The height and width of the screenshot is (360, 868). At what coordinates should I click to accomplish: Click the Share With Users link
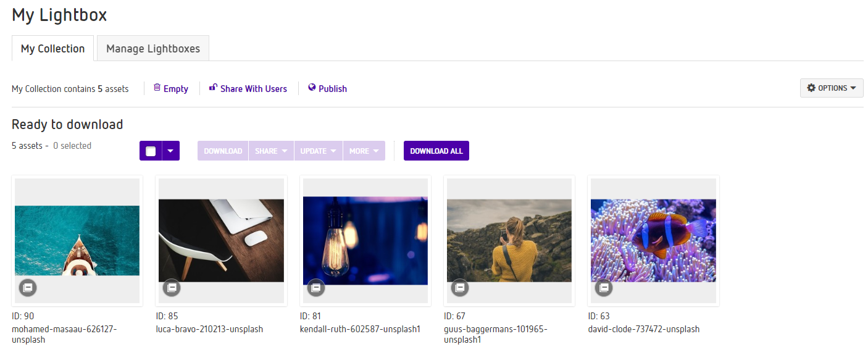(254, 89)
